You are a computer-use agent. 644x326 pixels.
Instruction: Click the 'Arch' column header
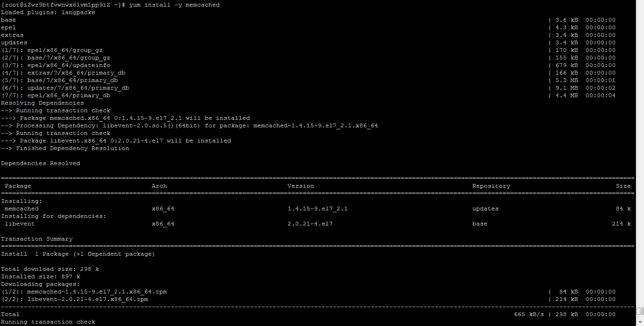(159, 186)
